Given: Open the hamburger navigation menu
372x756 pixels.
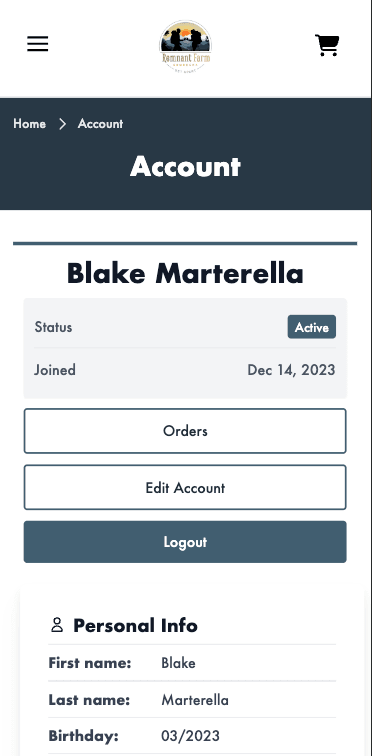Looking at the screenshot, I should point(38,44).
